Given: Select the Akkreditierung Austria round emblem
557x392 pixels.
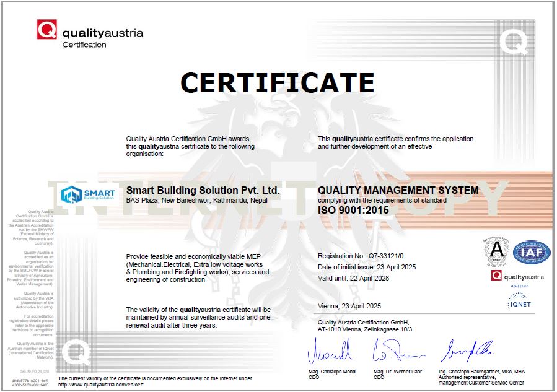Looking at the screenshot, I should click(496, 252).
